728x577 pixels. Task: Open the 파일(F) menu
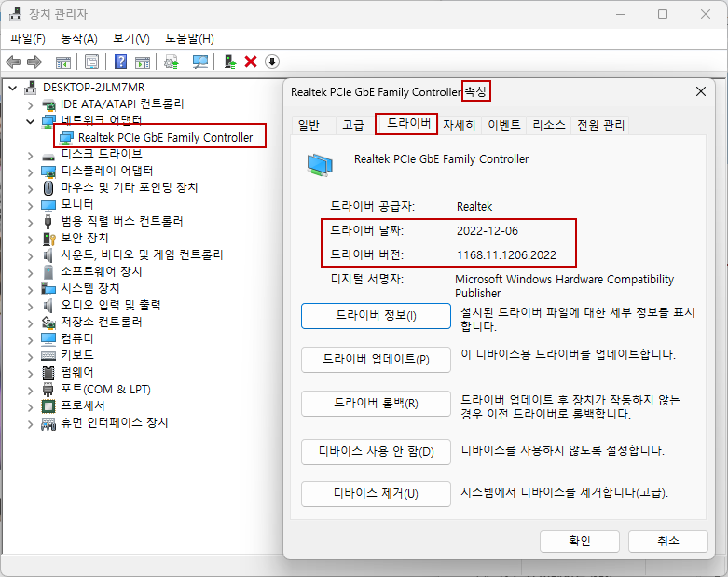(28, 38)
